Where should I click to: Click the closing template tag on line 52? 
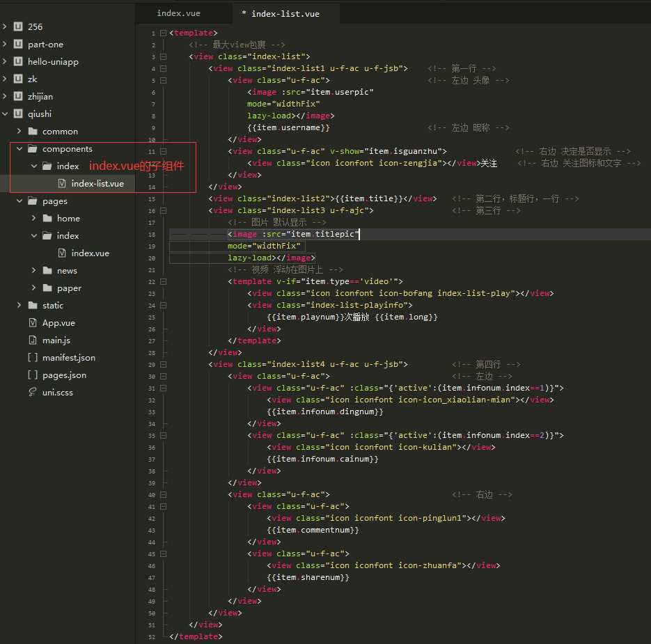click(196, 636)
